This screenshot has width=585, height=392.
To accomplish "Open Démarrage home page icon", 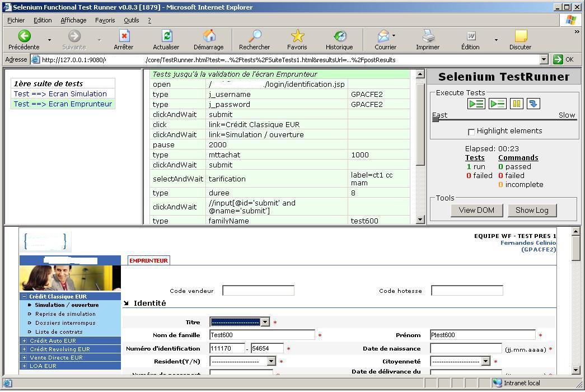I will pyautogui.click(x=209, y=36).
